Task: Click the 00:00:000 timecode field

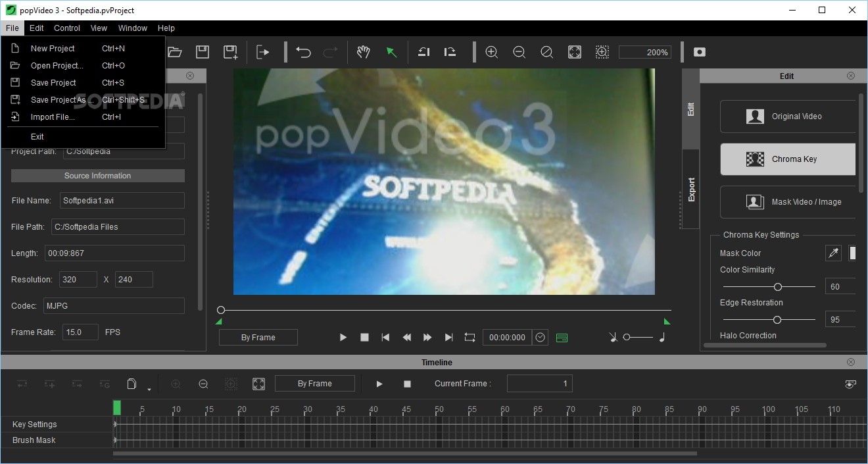Action: pyautogui.click(x=508, y=337)
